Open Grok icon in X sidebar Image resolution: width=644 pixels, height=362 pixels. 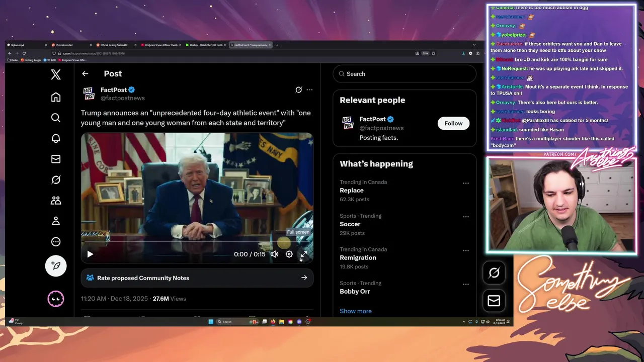pyautogui.click(x=56, y=179)
